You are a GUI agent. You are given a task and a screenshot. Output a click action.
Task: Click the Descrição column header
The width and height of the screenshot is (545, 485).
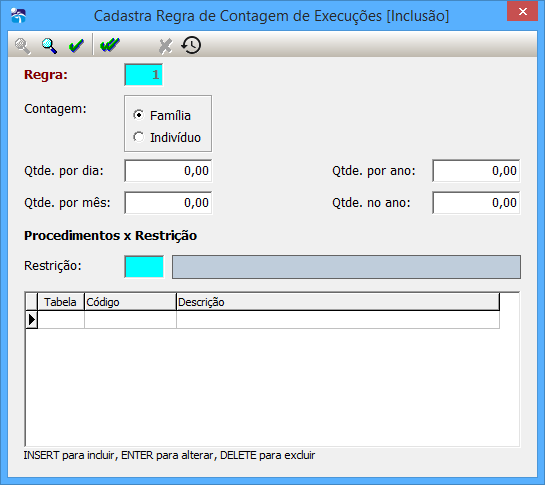[338, 302]
